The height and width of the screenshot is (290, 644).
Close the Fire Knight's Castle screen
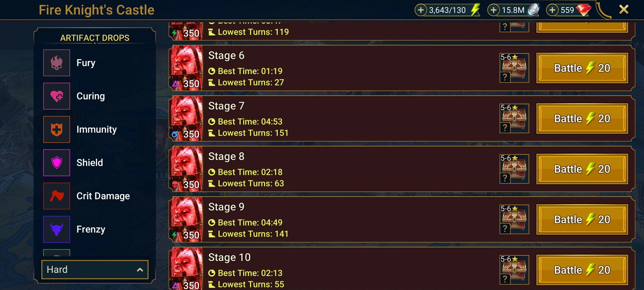(x=624, y=10)
